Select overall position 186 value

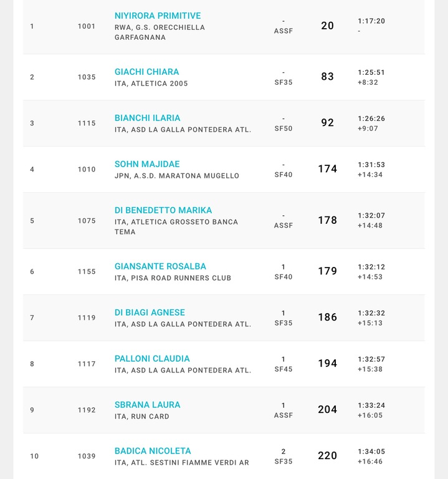[x=328, y=317]
